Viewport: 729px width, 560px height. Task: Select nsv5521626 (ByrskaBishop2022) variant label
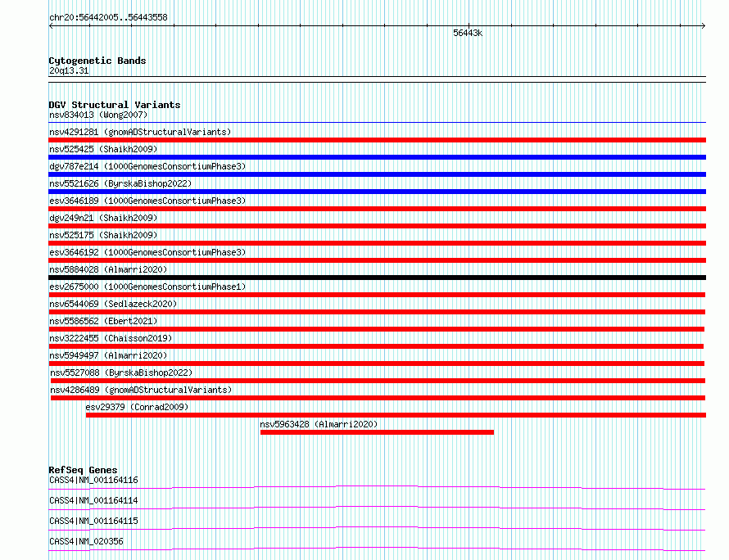coord(120,183)
